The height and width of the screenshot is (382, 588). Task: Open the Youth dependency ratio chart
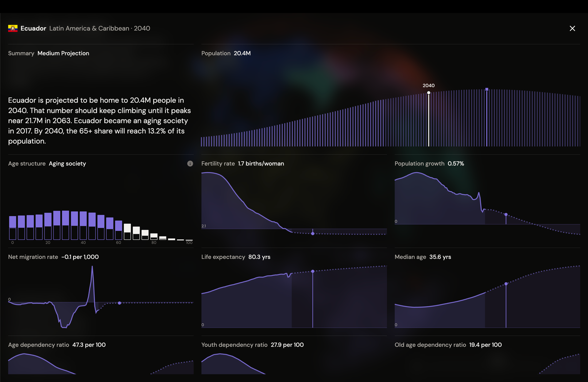pos(294,363)
